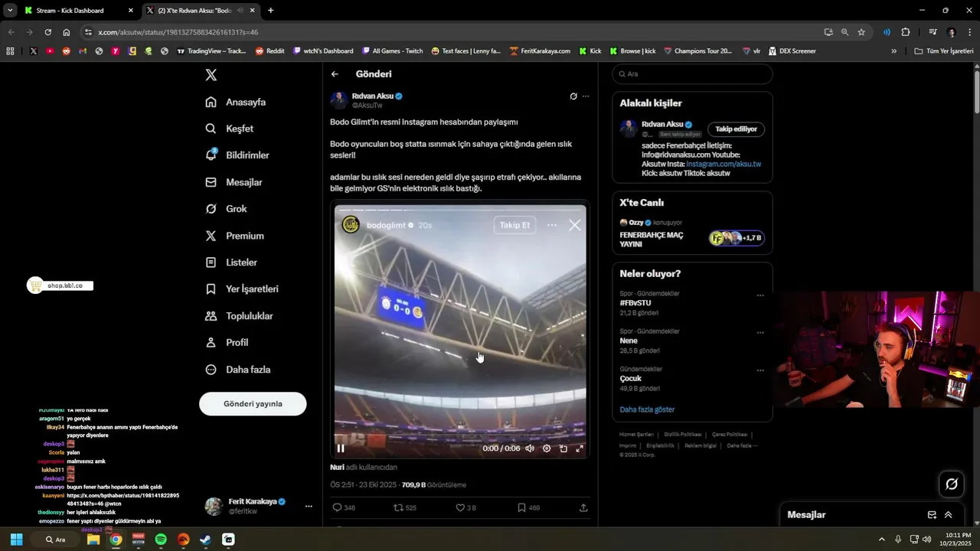Switch to Stream - Kick Dashboard tab

pos(78,11)
